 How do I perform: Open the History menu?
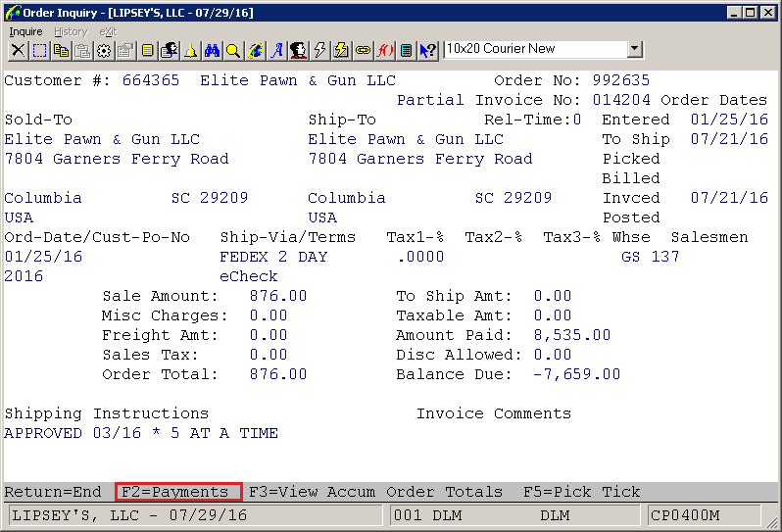(x=71, y=31)
